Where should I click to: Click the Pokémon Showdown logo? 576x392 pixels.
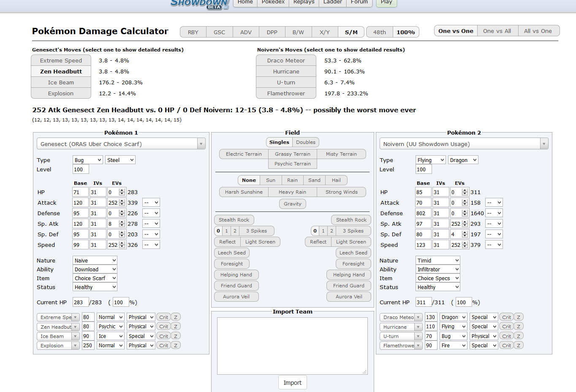pos(199,4)
